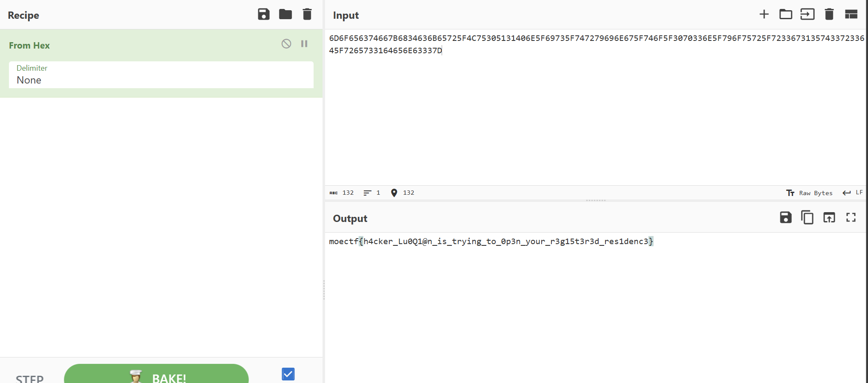The height and width of the screenshot is (383, 868).
Task: Save output to file
Action: (x=786, y=218)
